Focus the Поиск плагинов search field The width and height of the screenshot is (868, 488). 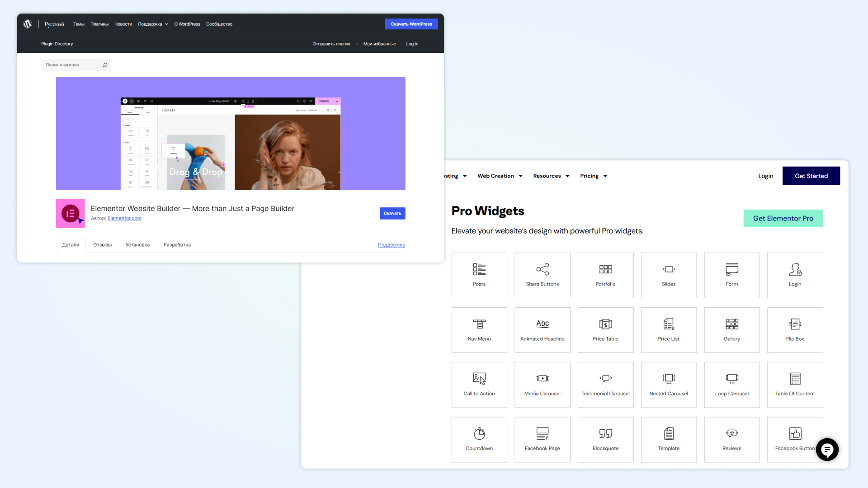point(76,65)
